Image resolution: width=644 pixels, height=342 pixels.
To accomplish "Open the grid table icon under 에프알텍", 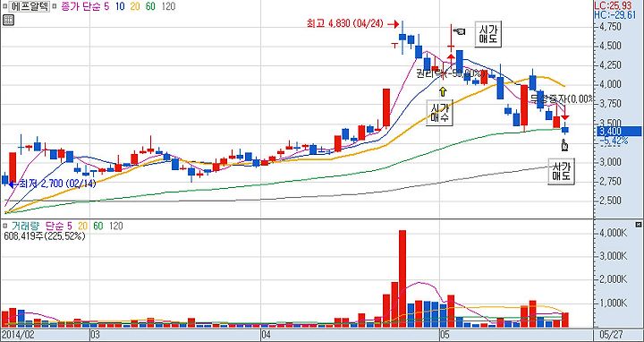I will [x=8, y=20].
